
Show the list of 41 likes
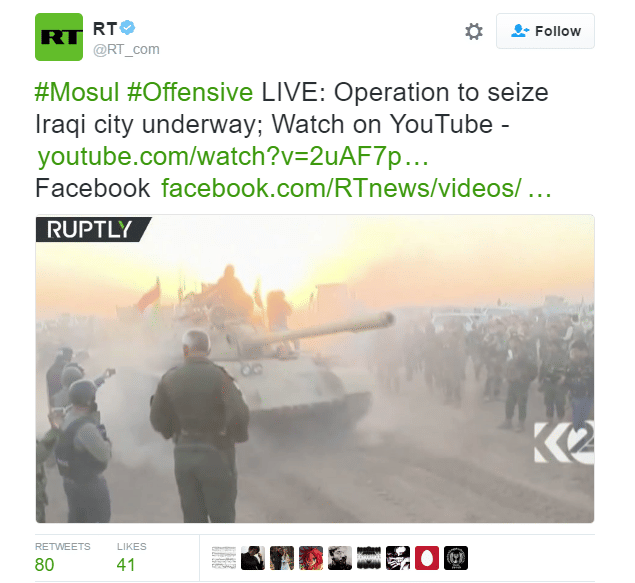tap(131, 558)
